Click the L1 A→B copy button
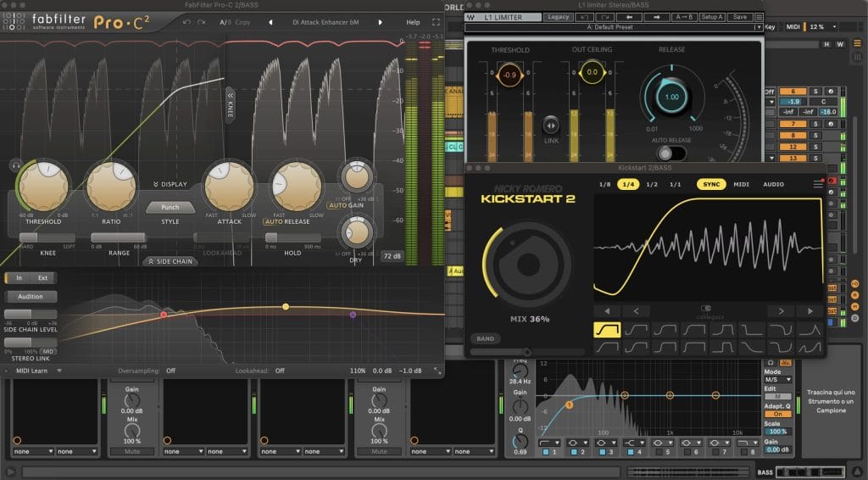This screenshot has width=868, height=480. [684, 17]
